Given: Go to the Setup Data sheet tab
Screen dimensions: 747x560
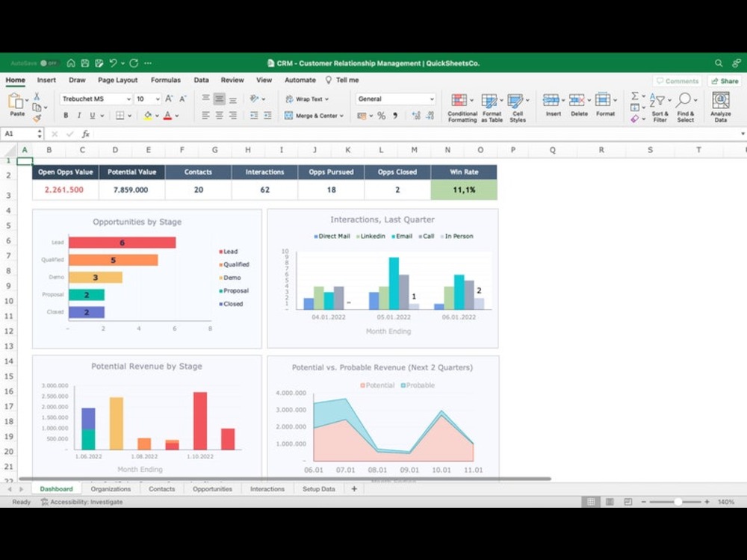Looking at the screenshot, I should coord(318,488).
